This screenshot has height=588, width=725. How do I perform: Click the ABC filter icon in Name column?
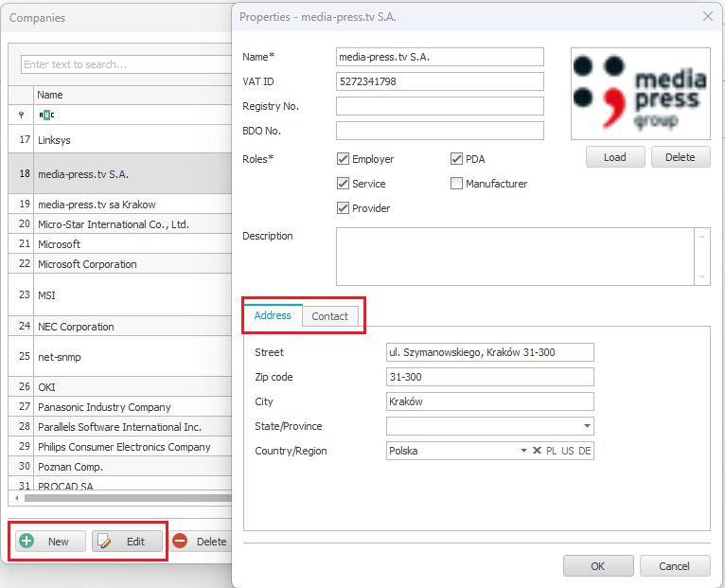pos(46,115)
